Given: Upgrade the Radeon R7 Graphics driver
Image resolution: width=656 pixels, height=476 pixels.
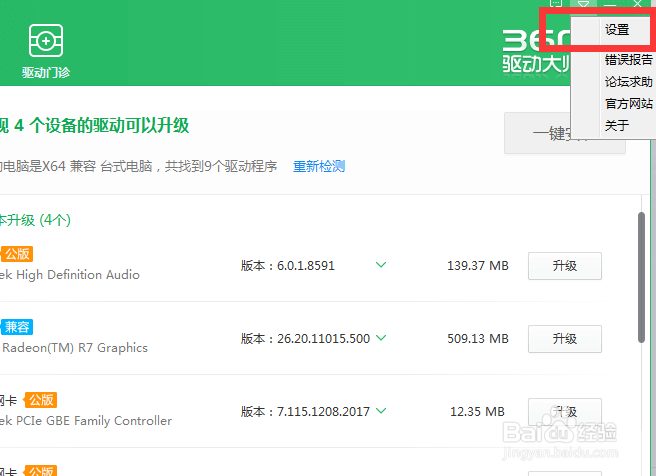Looking at the screenshot, I should coord(565,338).
